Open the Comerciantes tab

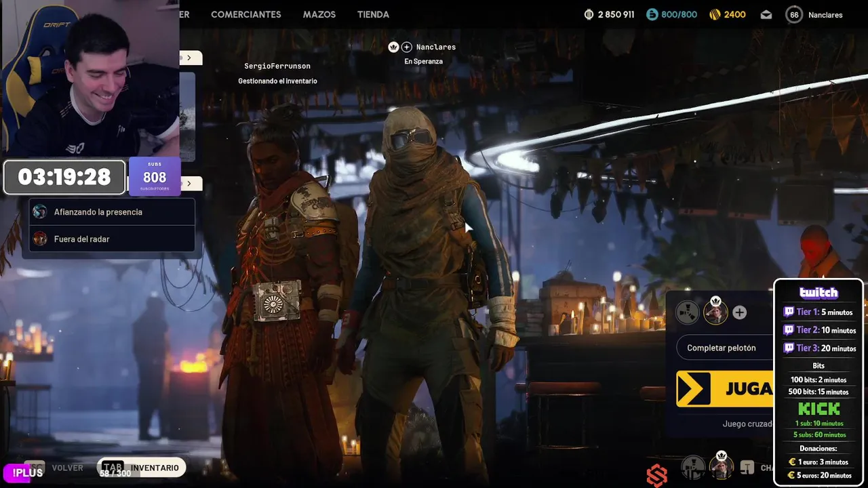[x=245, y=14]
